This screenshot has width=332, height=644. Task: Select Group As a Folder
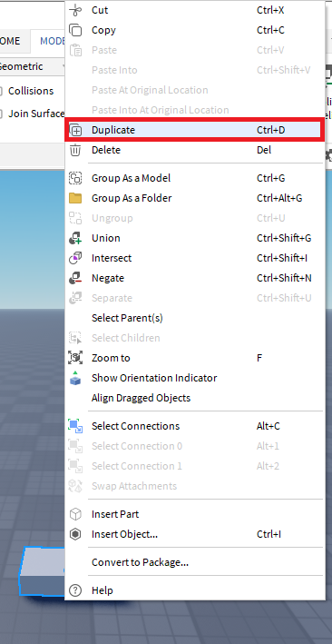195,198
